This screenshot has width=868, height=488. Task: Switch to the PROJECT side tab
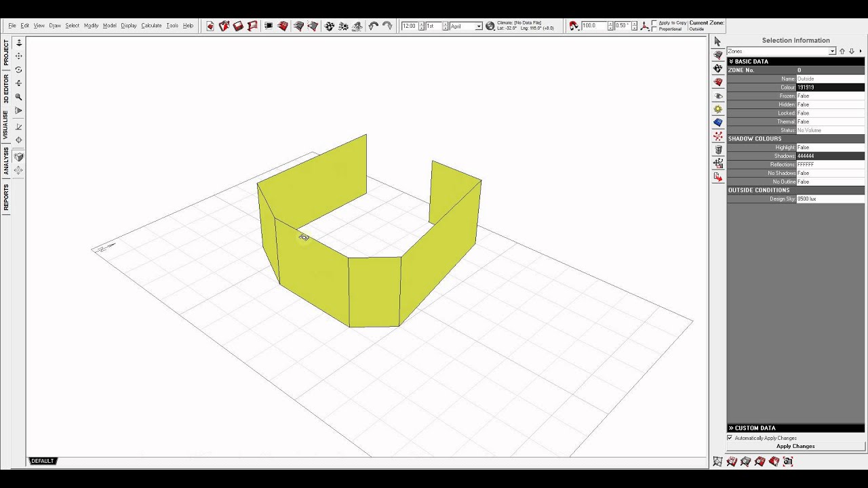tap(6, 52)
